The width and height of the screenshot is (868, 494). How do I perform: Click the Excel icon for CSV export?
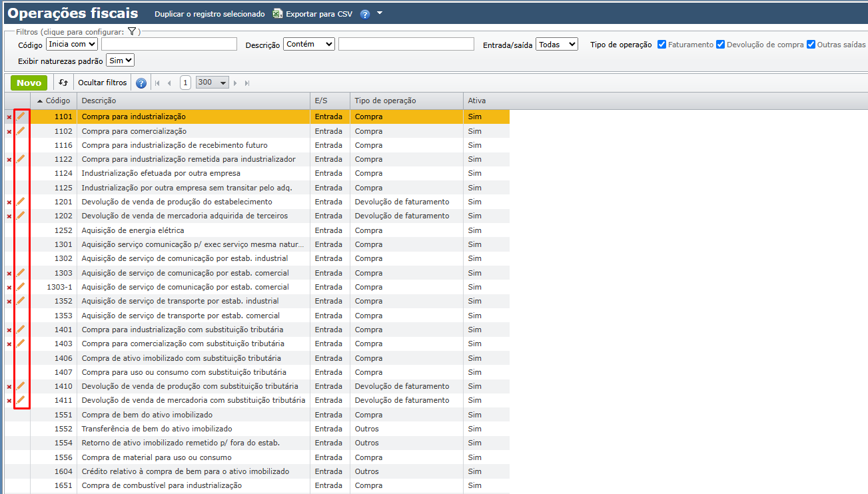(x=278, y=14)
